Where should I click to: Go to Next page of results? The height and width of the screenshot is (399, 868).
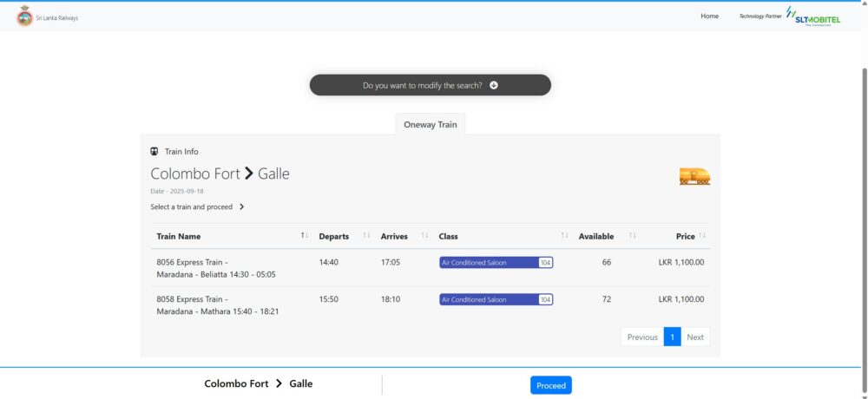(694, 337)
